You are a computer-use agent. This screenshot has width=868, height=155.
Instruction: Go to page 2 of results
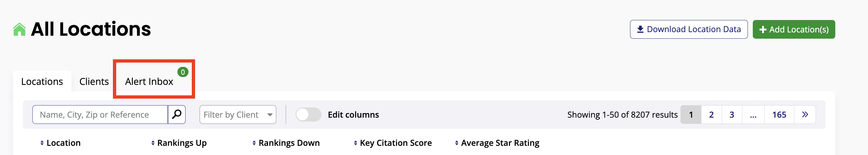711,114
